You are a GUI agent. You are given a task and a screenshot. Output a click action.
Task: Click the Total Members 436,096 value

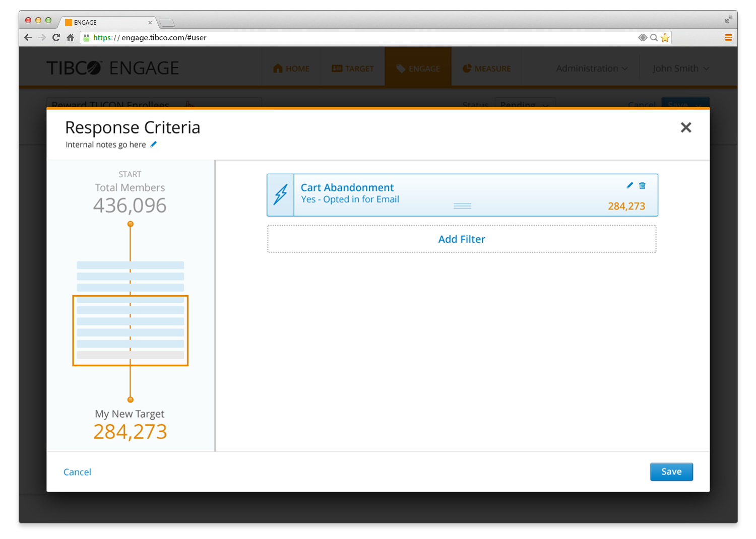click(130, 206)
